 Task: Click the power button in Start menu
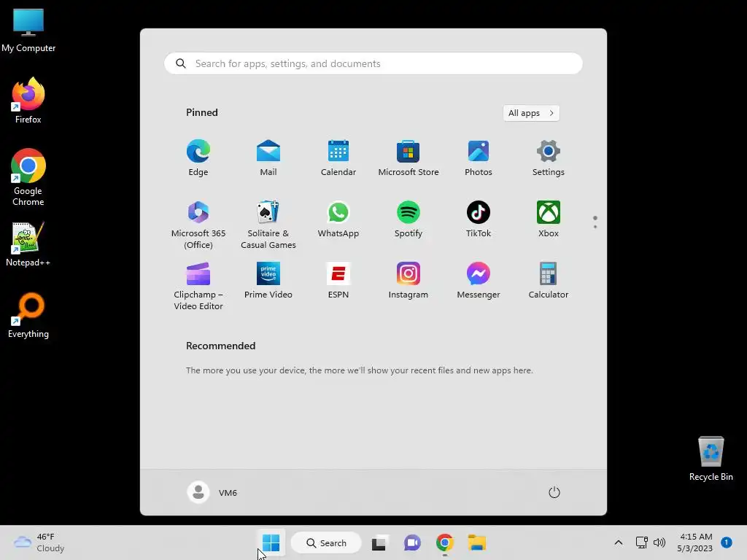tap(554, 492)
